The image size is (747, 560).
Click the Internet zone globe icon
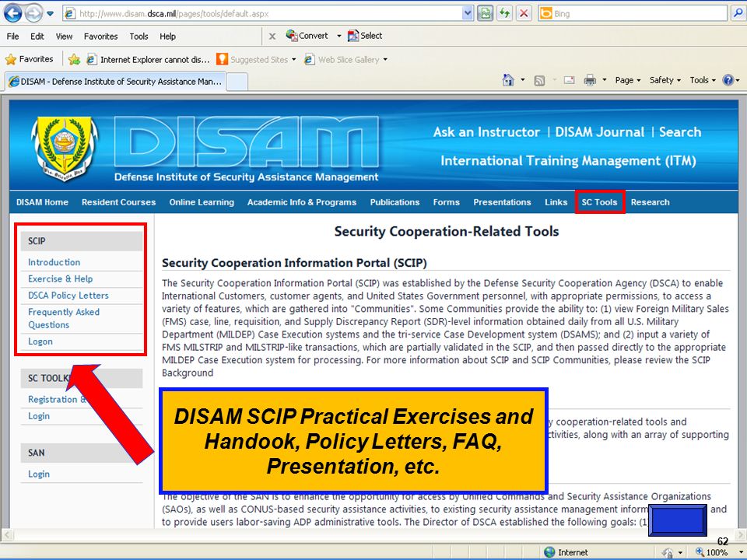click(x=549, y=552)
